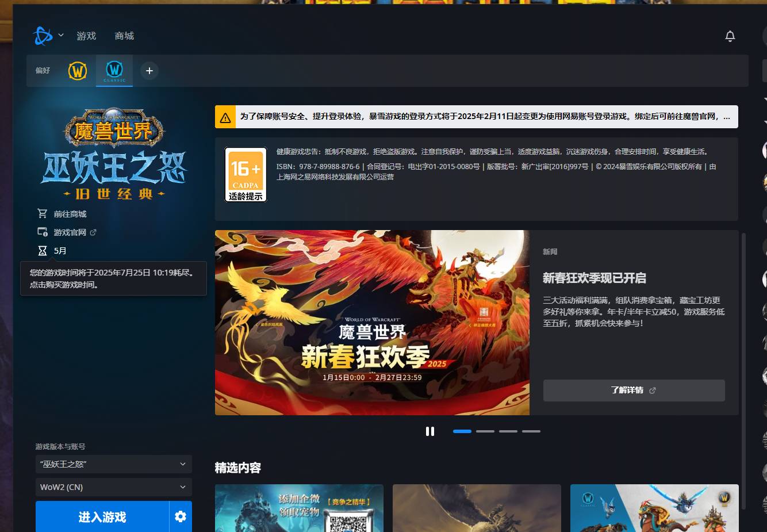The image size is (767, 532).
Task: Jump to the fourth carousel slide indicator
Action: [531, 431]
